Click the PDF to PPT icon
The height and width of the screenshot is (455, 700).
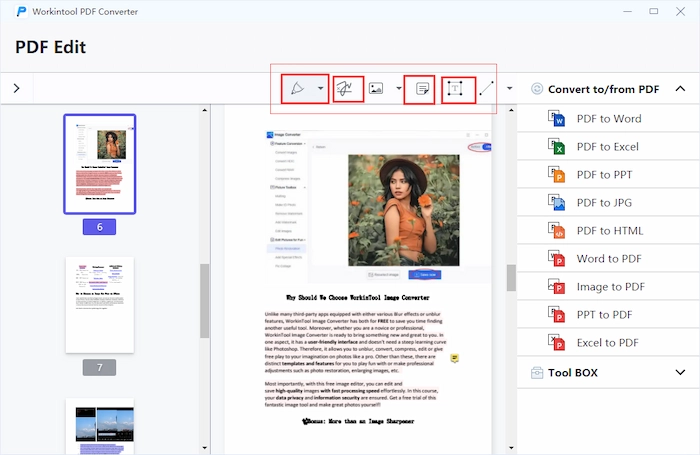coord(556,175)
